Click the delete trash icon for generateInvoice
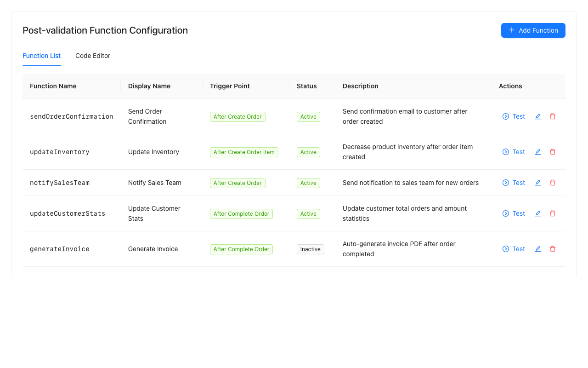 (x=553, y=249)
